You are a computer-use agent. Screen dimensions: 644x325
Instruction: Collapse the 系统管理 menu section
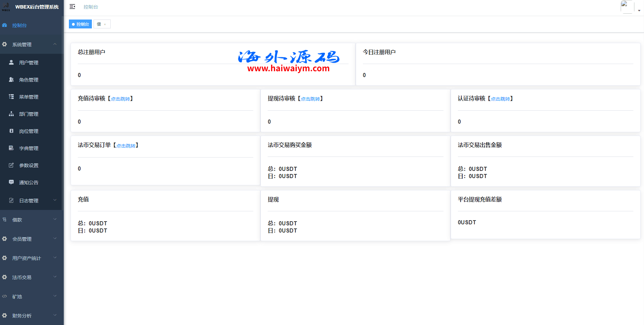pyautogui.click(x=32, y=45)
